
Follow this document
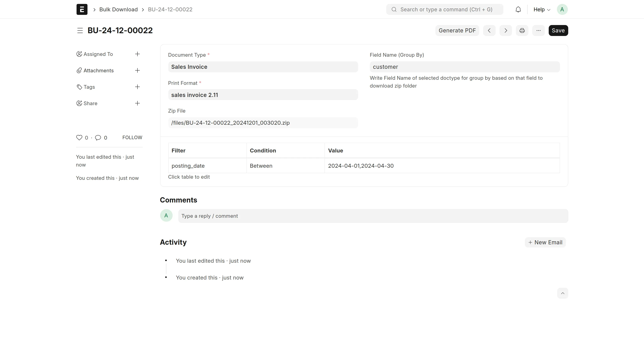(x=132, y=137)
